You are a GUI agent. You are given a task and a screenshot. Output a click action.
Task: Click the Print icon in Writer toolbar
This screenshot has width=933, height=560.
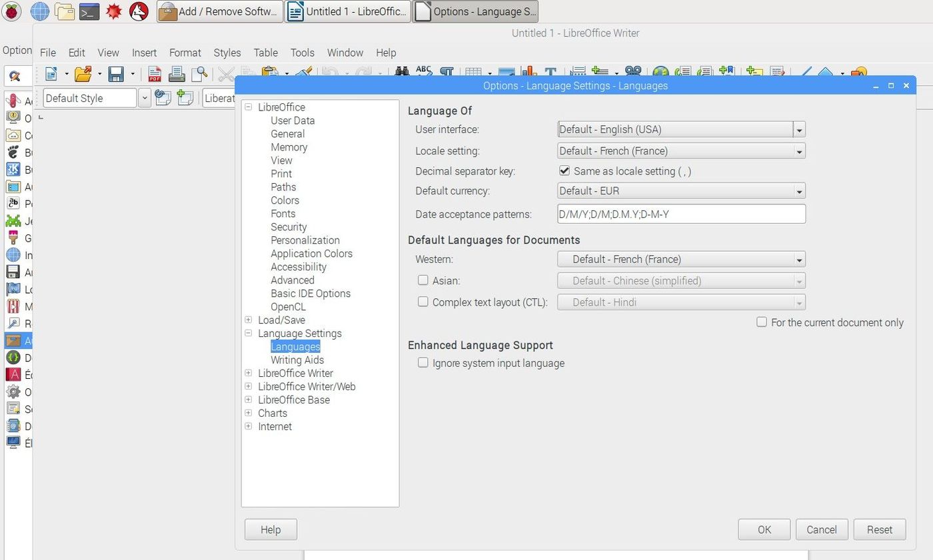coord(177,74)
